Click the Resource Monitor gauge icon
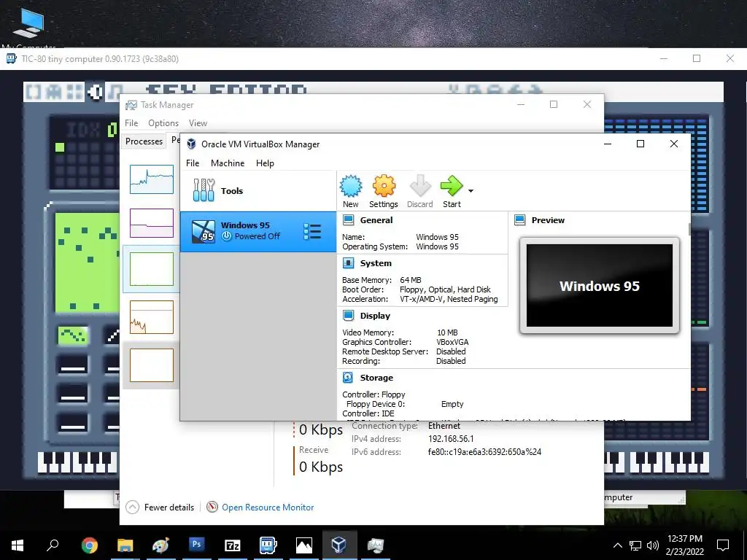 point(212,507)
